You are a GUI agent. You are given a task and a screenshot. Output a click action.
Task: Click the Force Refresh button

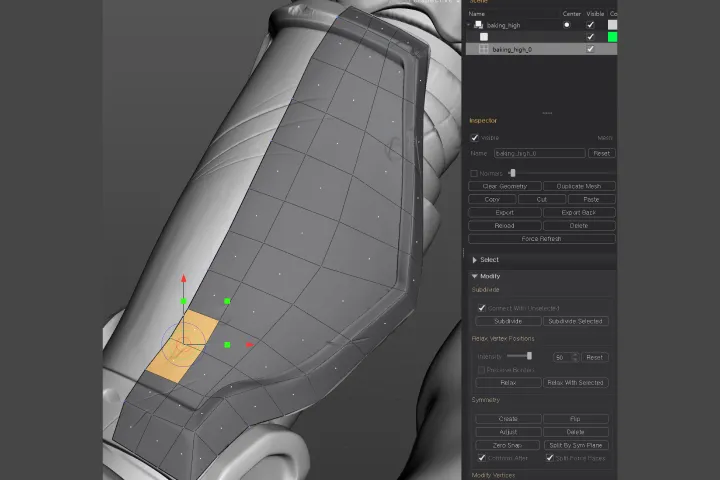542,239
